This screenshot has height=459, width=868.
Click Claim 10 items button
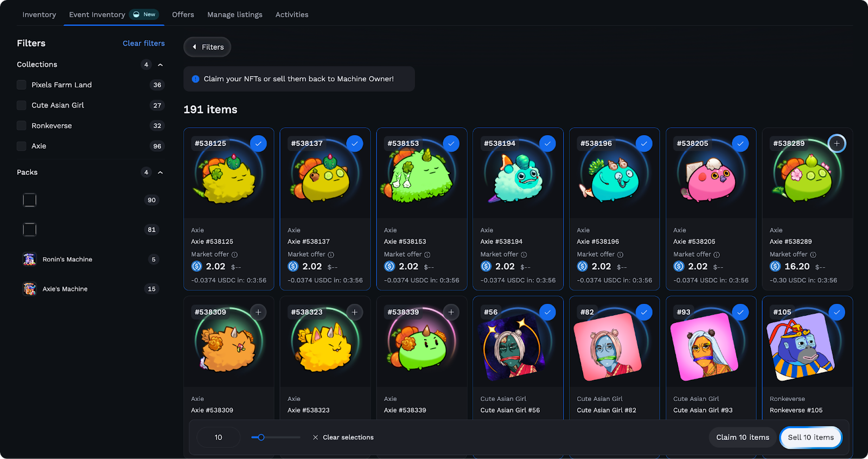[743, 437]
